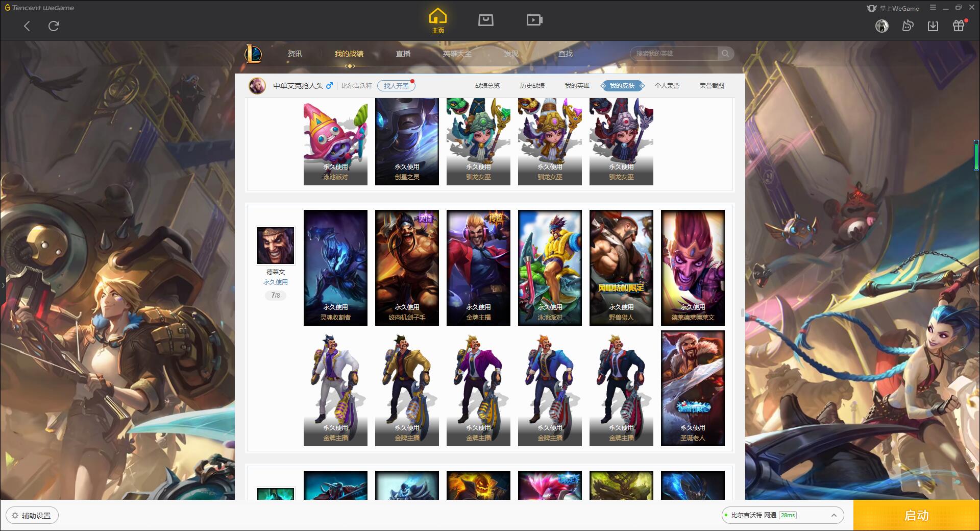
Task: Go to the WeGame home (主页) icon
Action: [437, 20]
